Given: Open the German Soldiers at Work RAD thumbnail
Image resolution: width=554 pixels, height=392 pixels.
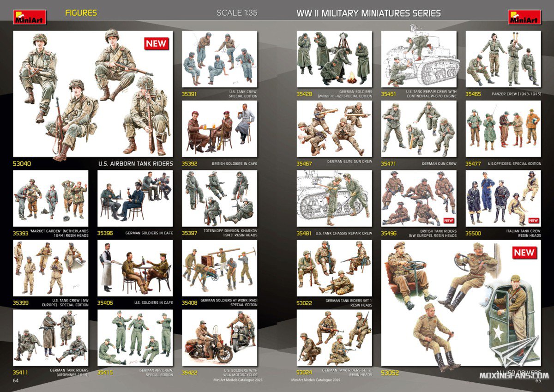Looking at the screenshot, I should pos(220,268).
